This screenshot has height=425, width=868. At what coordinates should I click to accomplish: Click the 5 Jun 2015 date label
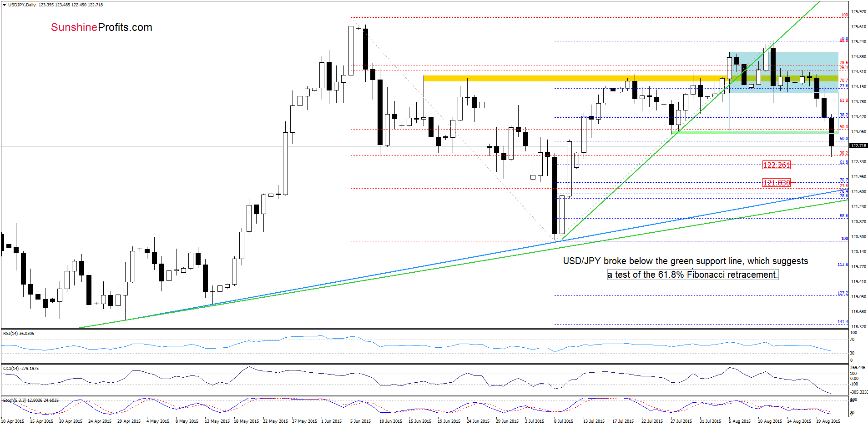pyautogui.click(x=360, y=421)
